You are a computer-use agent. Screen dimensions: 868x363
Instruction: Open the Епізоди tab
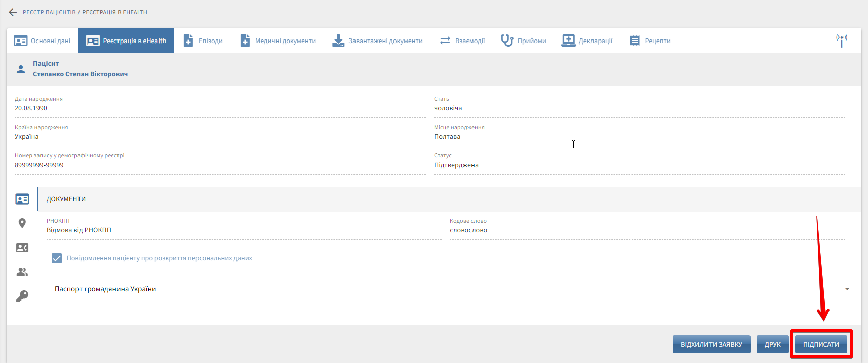click(x=203, y=41)
